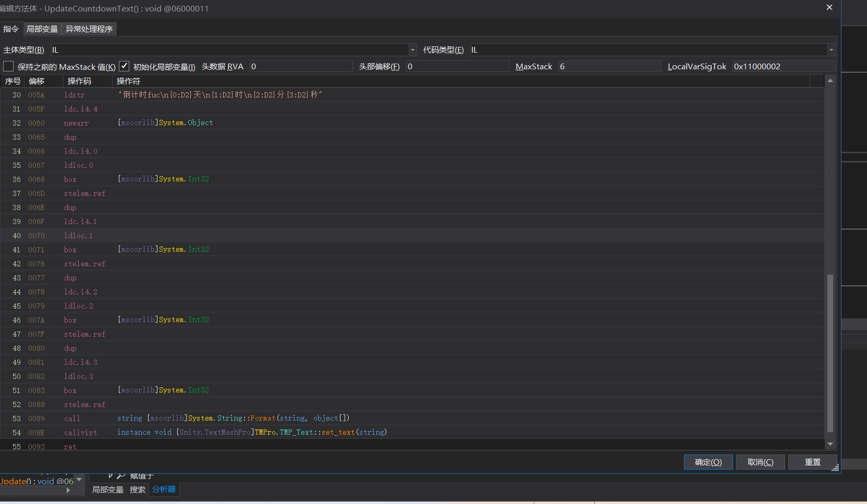The image size is (867, 504).
Task: Select the ldloc.3 opcode in row 50
Action: click(79, 376)
